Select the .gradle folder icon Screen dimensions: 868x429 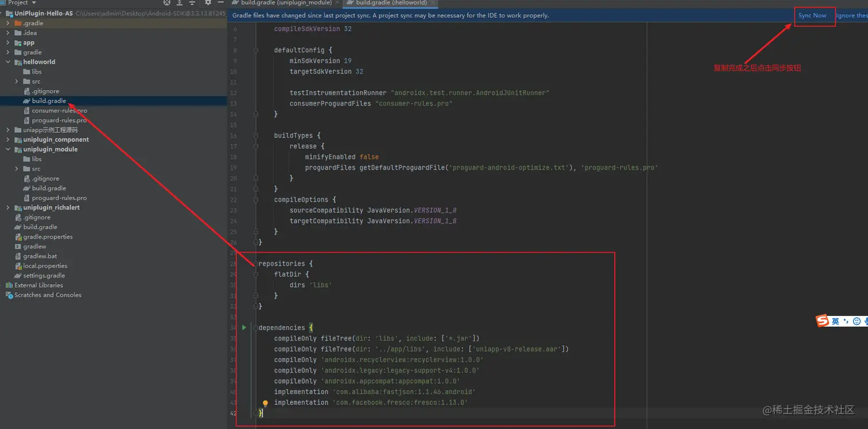pyautogui.click(x=18, y=23)
